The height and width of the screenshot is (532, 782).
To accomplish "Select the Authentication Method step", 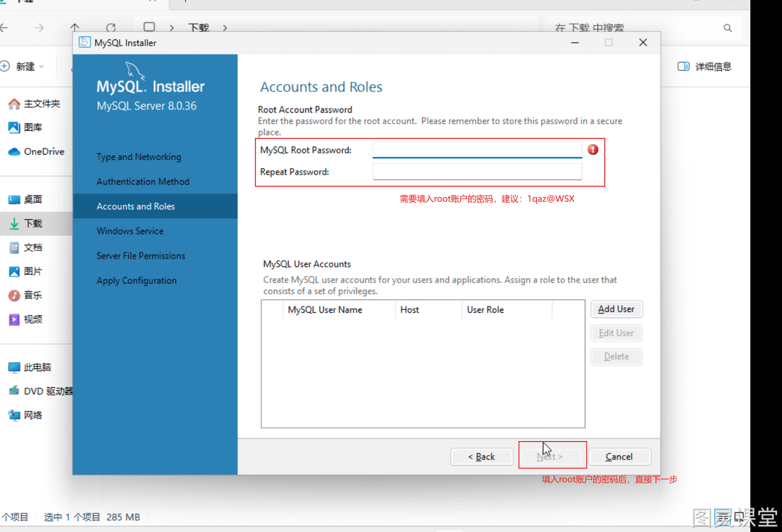I will point(143,182).
